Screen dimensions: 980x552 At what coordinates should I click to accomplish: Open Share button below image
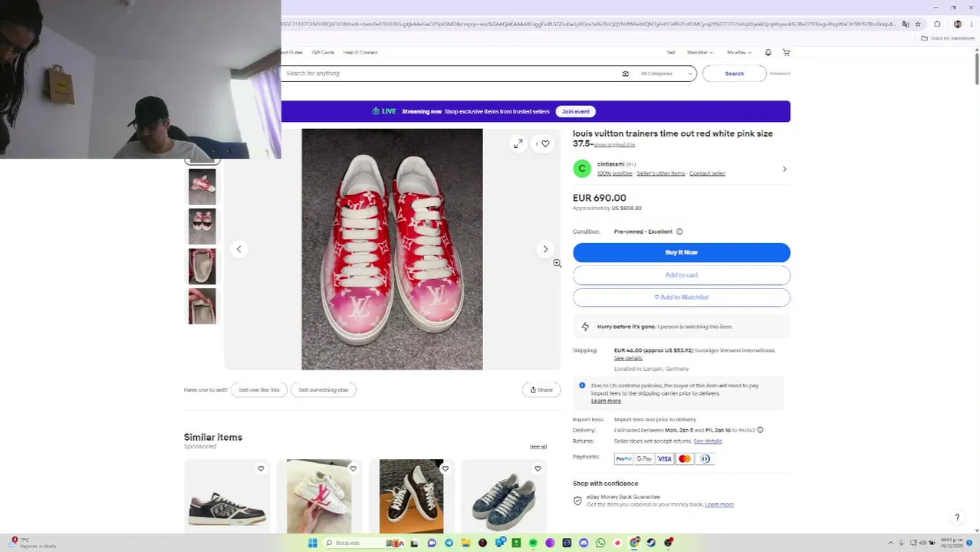click(541, 389)
